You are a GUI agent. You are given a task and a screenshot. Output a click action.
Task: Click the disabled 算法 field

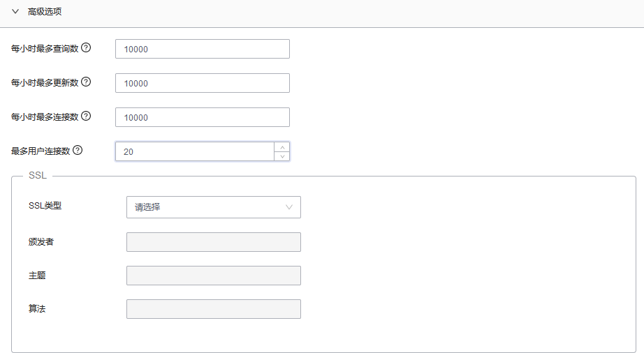213,309
